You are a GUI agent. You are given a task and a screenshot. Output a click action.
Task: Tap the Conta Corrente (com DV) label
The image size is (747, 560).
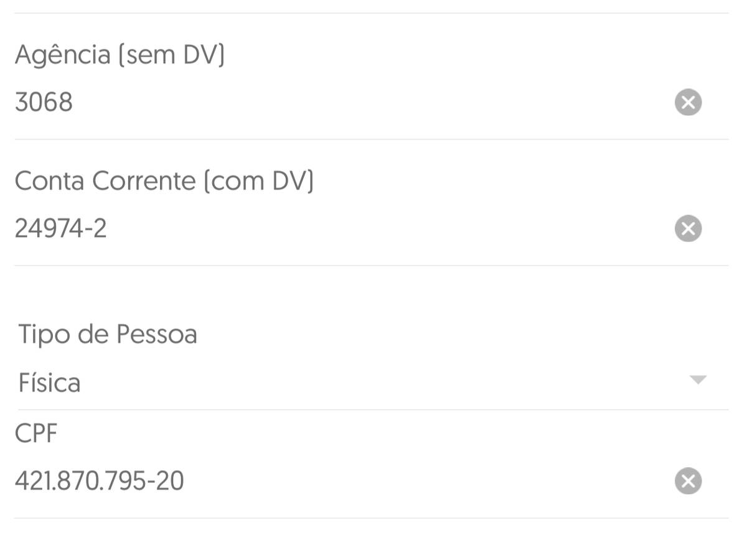[164, 181]
